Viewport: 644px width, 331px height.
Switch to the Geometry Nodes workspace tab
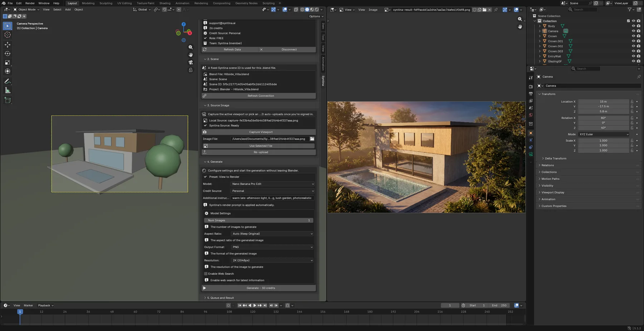coord(246,3)
